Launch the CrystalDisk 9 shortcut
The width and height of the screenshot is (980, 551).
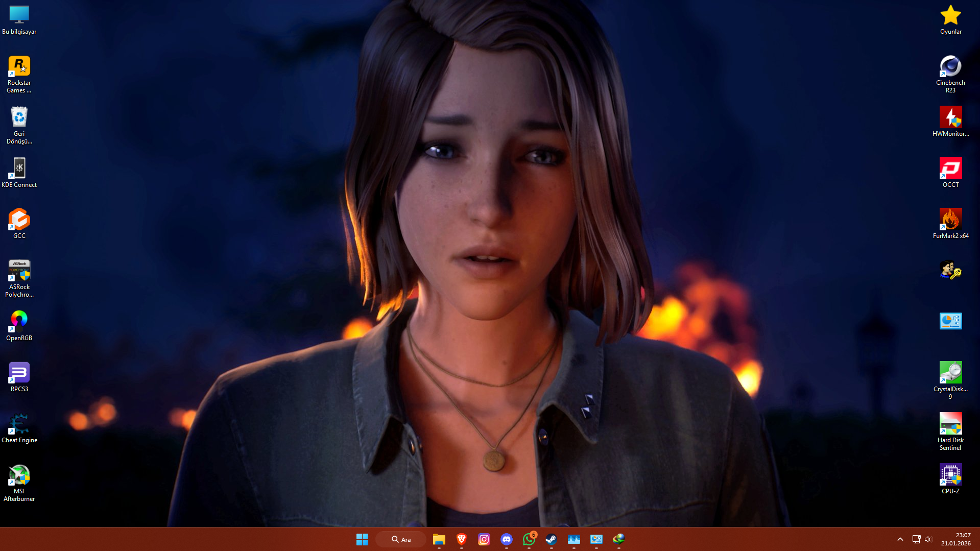point(950,381)
